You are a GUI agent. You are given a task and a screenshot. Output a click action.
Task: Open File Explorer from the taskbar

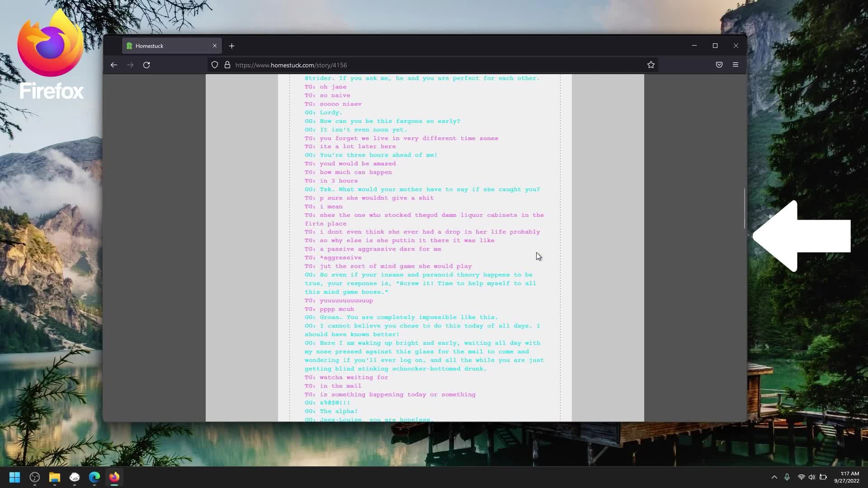(x=55, y=477)
